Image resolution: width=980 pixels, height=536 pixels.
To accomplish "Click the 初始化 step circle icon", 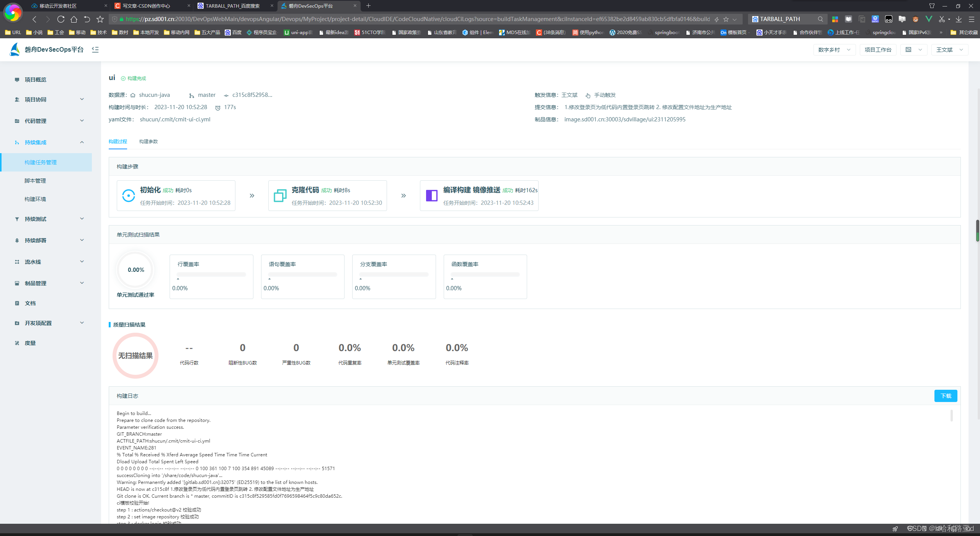I will (x=129, y=196).
